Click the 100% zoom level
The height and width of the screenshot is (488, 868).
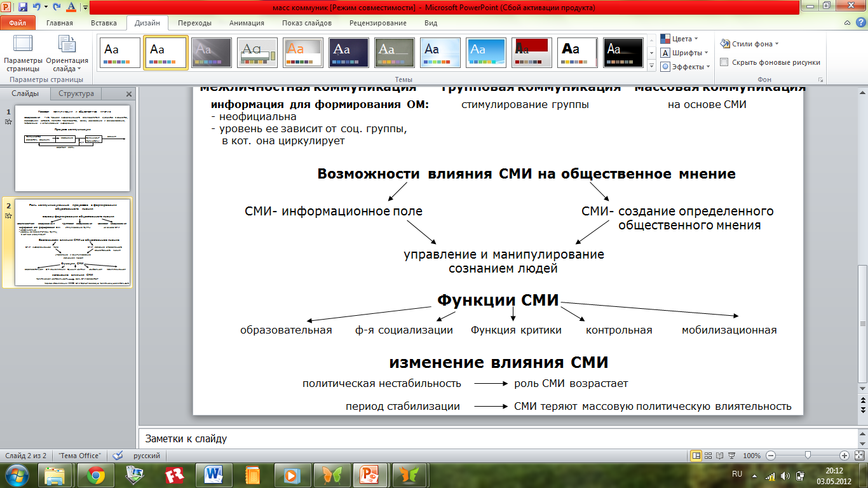(752, 456)
